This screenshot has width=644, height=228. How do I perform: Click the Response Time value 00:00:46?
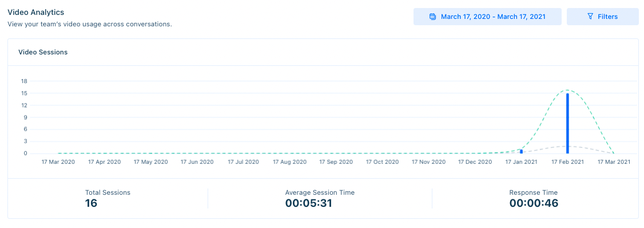click(534, 203)
